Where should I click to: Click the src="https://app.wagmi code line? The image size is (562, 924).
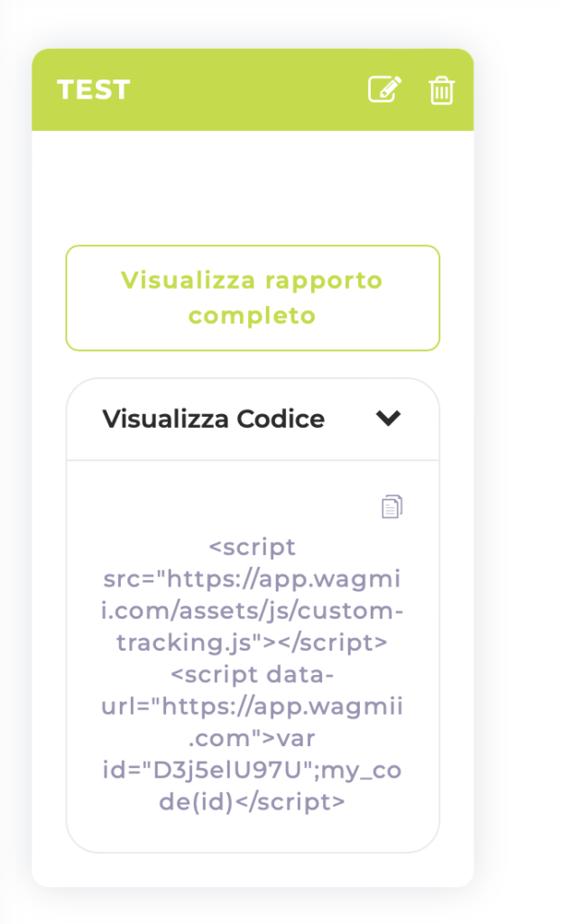(253, 578)
